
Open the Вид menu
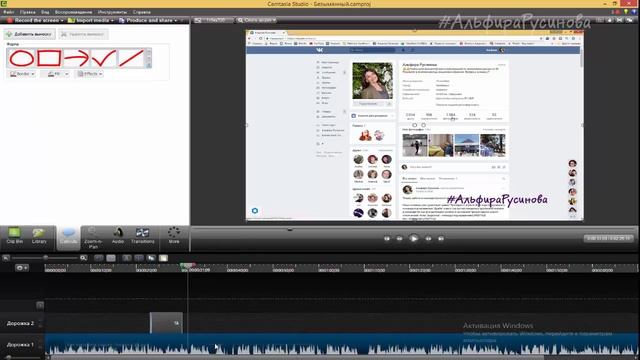coord(45,12)
